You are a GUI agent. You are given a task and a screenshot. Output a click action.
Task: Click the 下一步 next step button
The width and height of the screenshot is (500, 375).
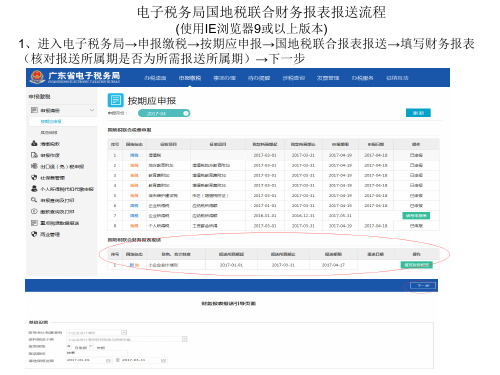(x=423, y=285)
